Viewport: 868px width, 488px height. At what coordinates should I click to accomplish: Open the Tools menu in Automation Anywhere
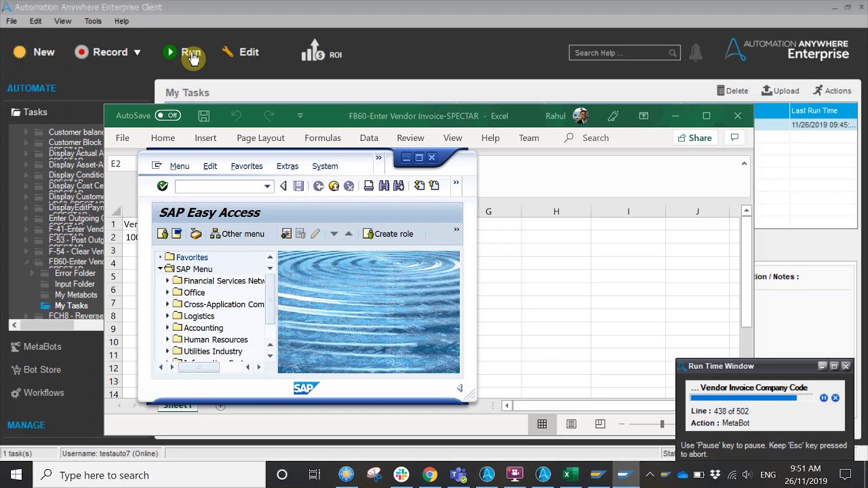[93, 21]
